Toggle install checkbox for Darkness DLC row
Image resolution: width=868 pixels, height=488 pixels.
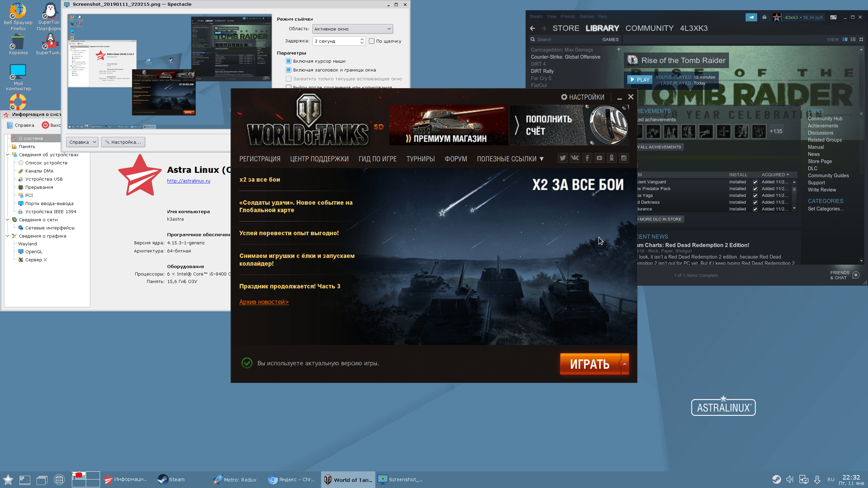[755, 202]
